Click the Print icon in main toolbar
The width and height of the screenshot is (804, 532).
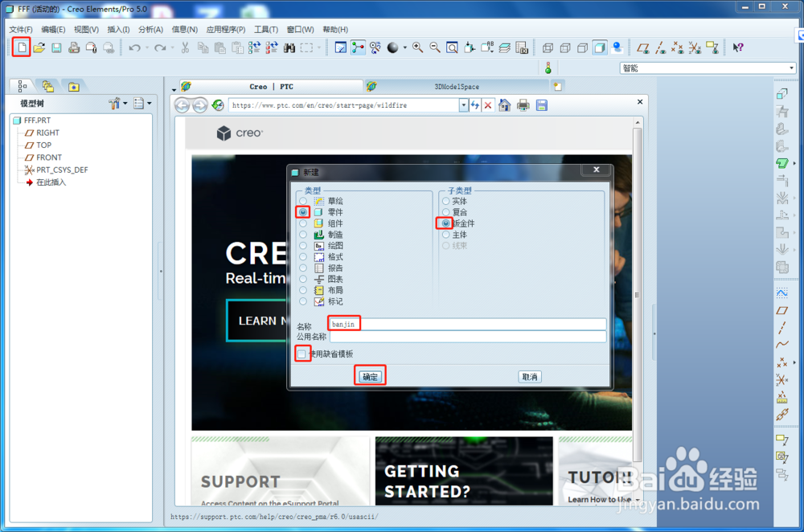(74, 47)
